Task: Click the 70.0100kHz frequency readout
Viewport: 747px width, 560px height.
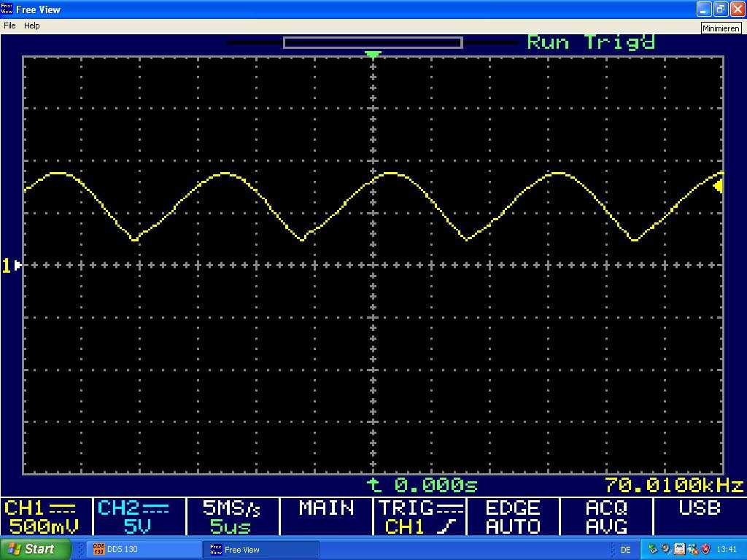Action: click(x=674, y=485)
